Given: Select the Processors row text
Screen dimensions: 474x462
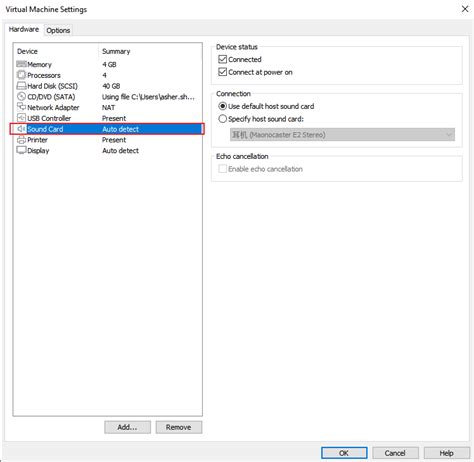Looking at the screenshot, I should [44, 75].
